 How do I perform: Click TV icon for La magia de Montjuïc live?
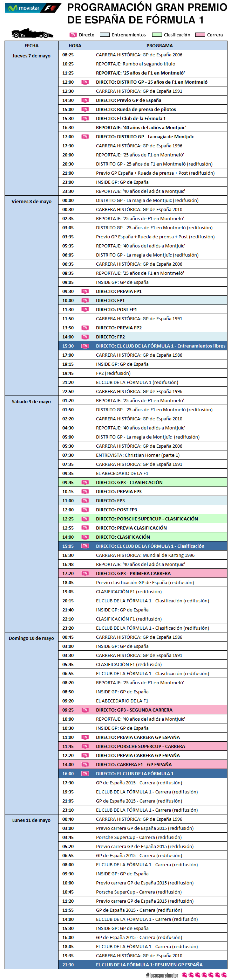tap(85, 137)
